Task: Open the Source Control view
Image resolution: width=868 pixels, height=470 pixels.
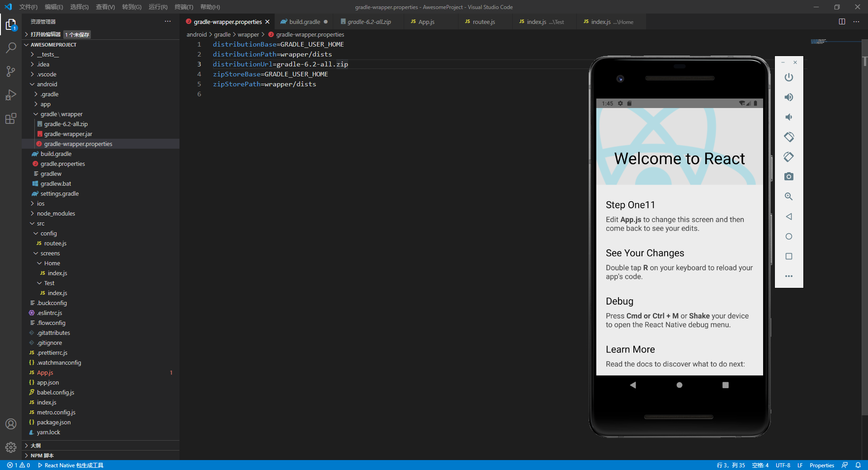Action: [x=11, y=71]
